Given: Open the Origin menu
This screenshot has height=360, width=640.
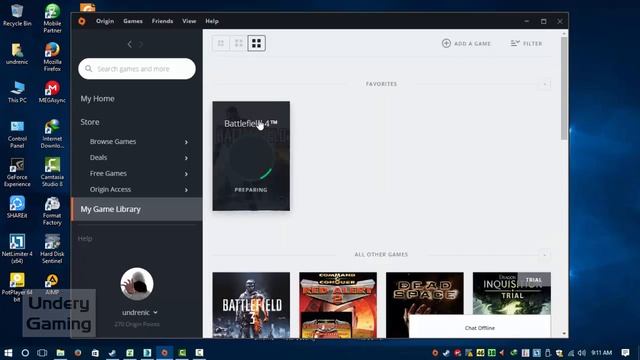Looking at the screenshot, I should click(105, 21).
